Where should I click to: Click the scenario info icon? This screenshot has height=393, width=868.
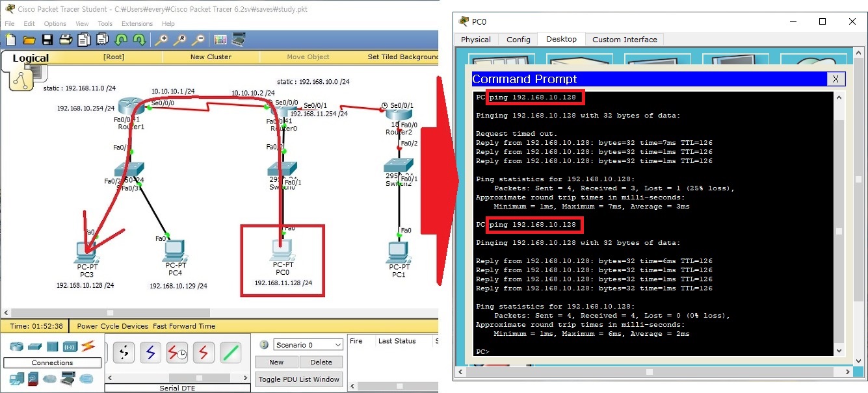pyautogui.click(x=264, y=344)
